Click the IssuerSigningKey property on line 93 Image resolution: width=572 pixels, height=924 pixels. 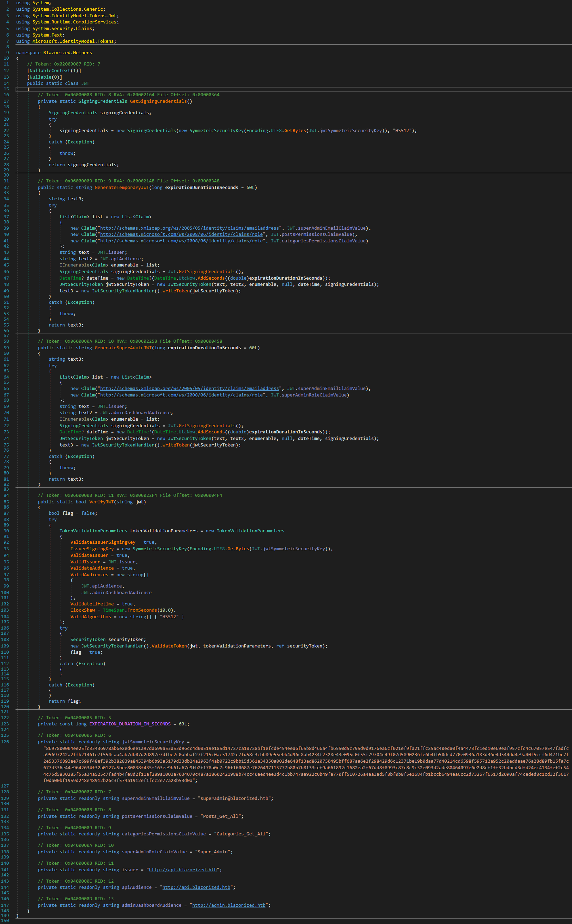tap(92, 549)
